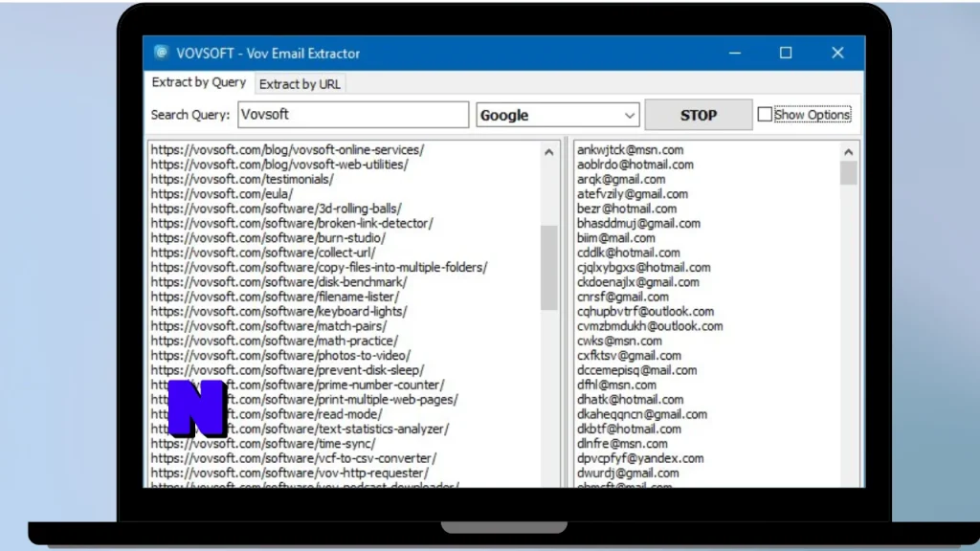This screenshot has height=551, width=980.
Task: Open the Google search engine dropdown
Action: coord(558,115)
